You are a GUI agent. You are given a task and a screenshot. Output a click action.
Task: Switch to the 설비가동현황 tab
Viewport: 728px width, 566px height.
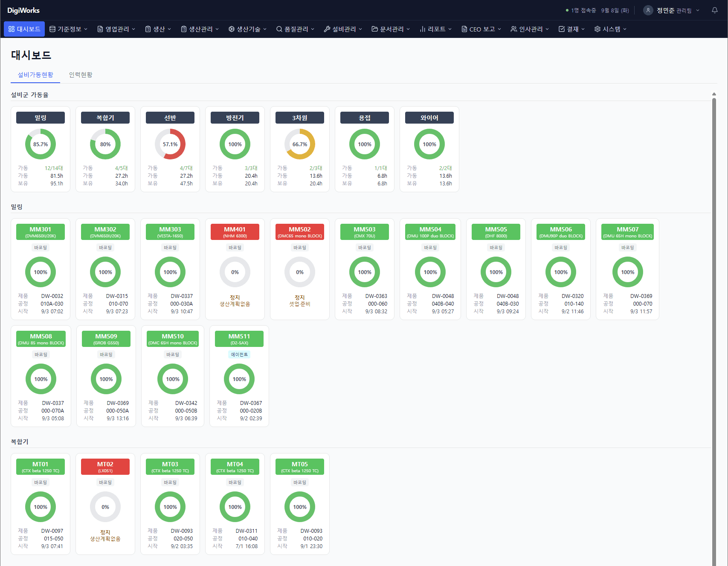point(35,75)
